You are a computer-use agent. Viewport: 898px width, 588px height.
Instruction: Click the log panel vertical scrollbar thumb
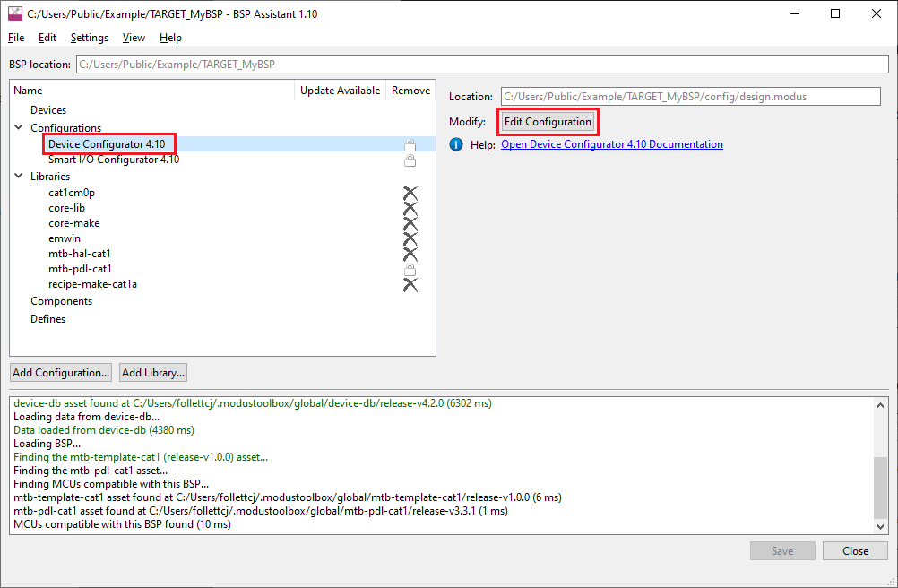tap(880, 488)
